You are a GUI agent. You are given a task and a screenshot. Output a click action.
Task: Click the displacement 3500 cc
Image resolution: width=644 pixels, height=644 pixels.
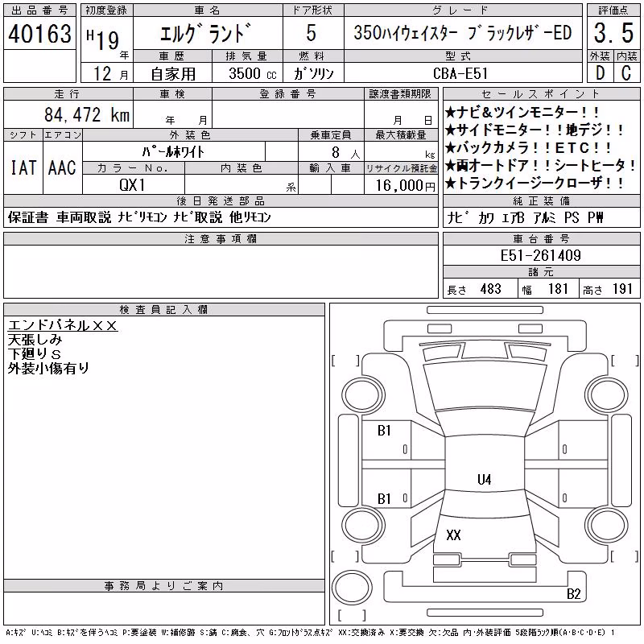pos(253,74)
